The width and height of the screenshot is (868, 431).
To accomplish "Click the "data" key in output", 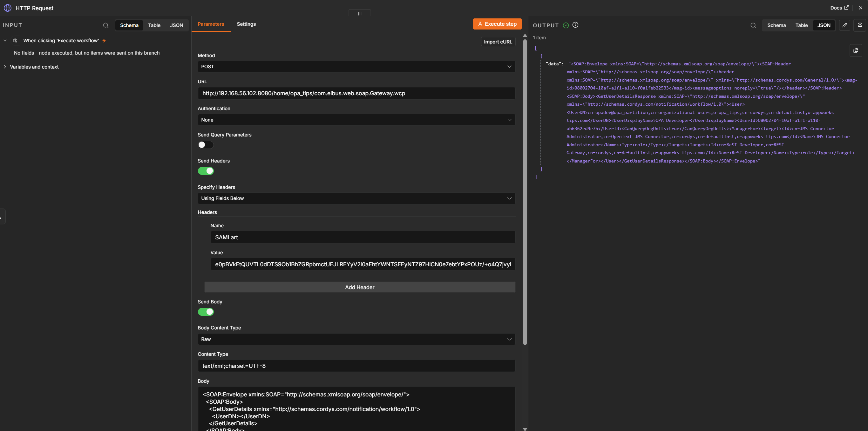I will tap(554, 64).
